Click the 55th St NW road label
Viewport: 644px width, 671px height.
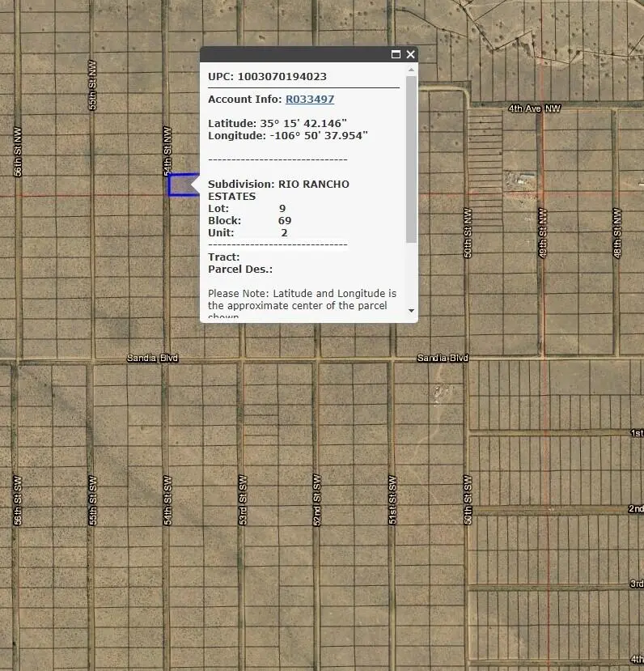pos(92,94)
